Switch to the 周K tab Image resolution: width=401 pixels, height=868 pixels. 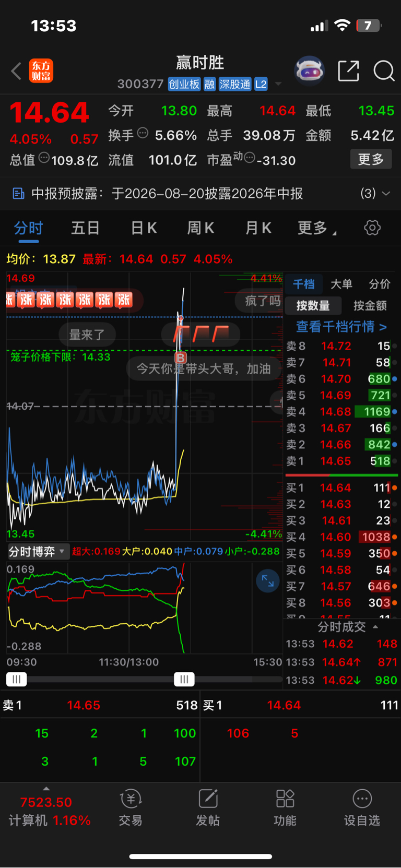point(201,228)
